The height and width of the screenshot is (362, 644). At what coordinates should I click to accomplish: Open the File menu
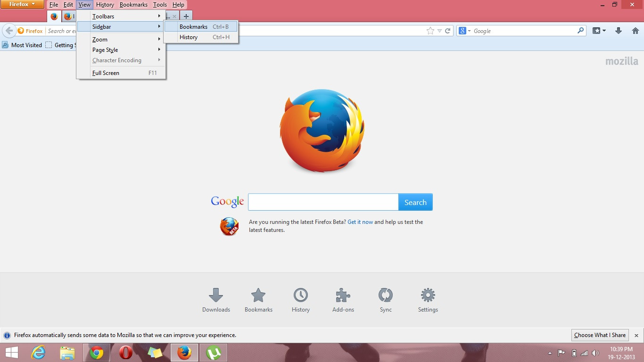54,5
